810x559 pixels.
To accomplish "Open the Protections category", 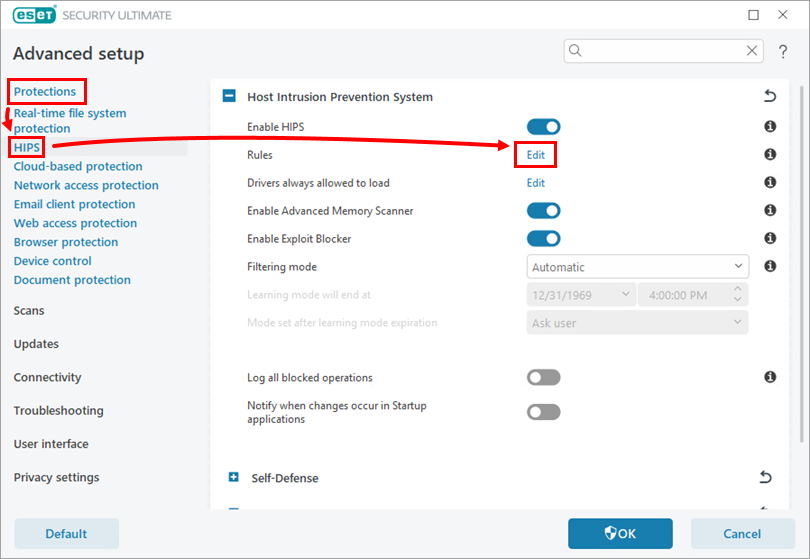I will point(45,91).
